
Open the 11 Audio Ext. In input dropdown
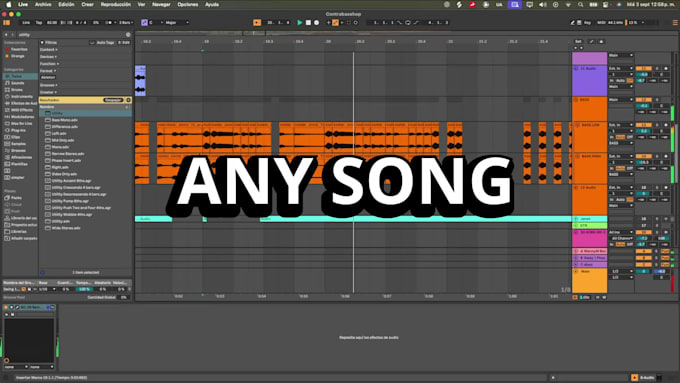[621, 69]
